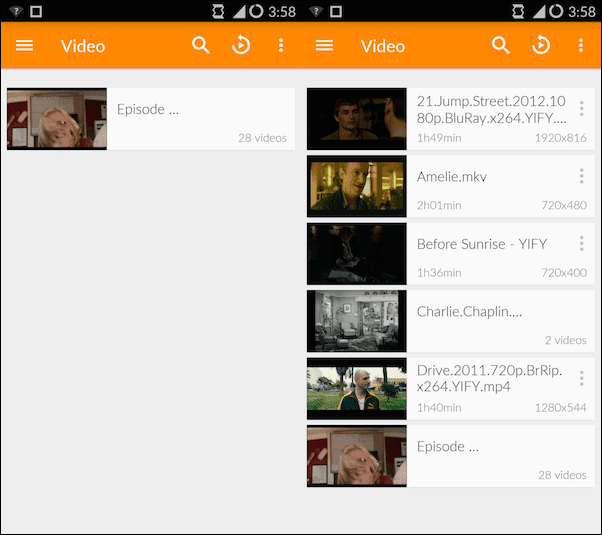The image size is (602, 535).
Task: Select 'Before Sunrise - YIFY' title
Action: (x=482, y=244)
